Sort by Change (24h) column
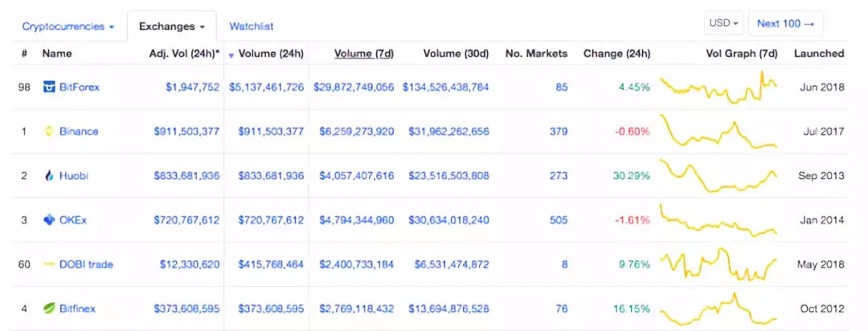The height and width of the screenshot is (331, 868). (x=616, y=54)
